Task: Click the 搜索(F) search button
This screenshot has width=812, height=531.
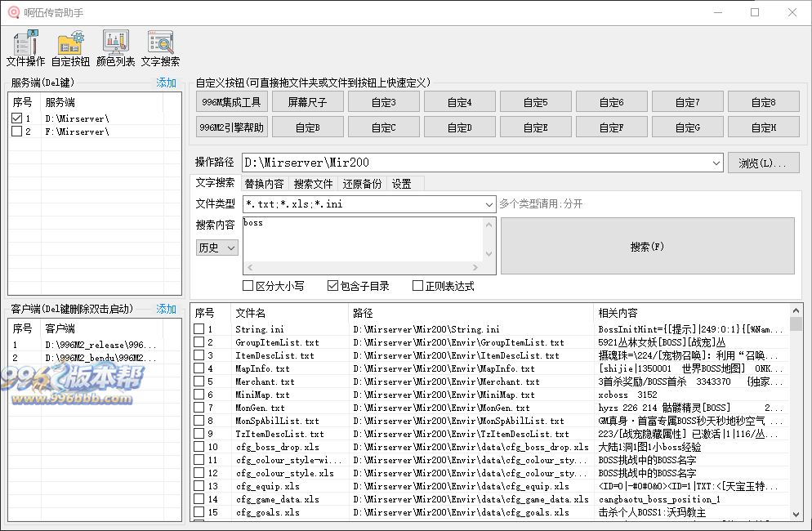Action: 646,245
